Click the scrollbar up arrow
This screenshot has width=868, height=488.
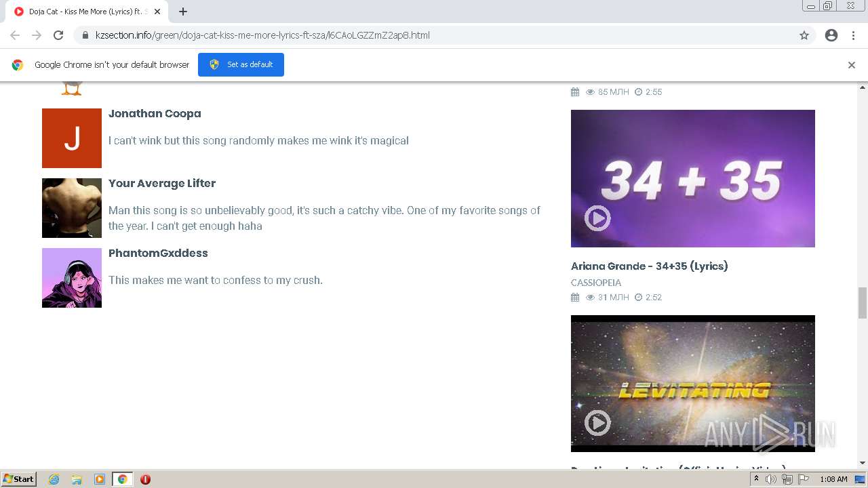point(863,87)
